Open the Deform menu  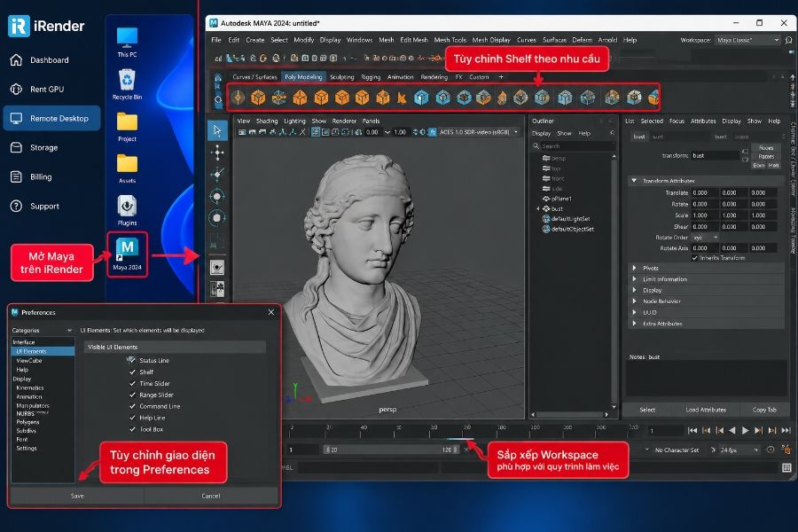coord(582,40)
